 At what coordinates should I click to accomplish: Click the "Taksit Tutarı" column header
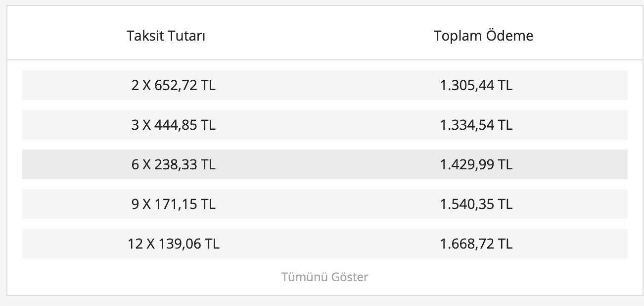coord(166,36)
